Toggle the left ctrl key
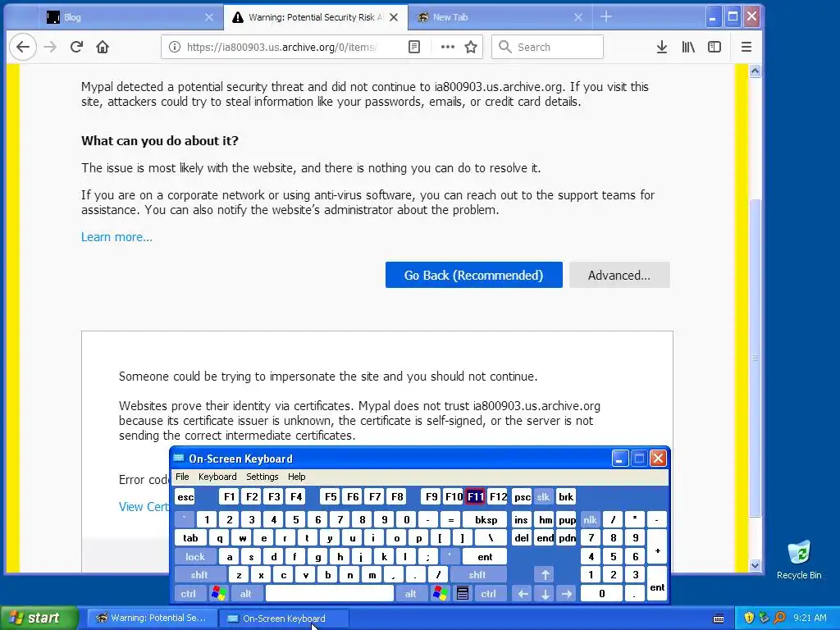The width and height of the screenshot is (840, 630). pyautogui.click(x=188, y=594)
